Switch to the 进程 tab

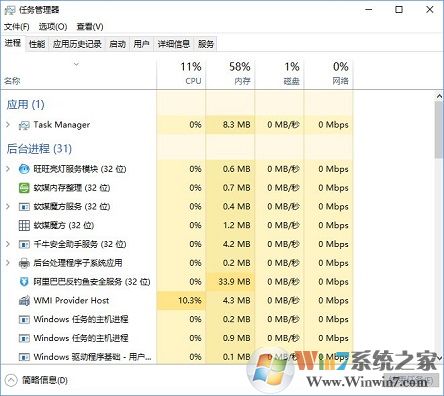point(13,43)
